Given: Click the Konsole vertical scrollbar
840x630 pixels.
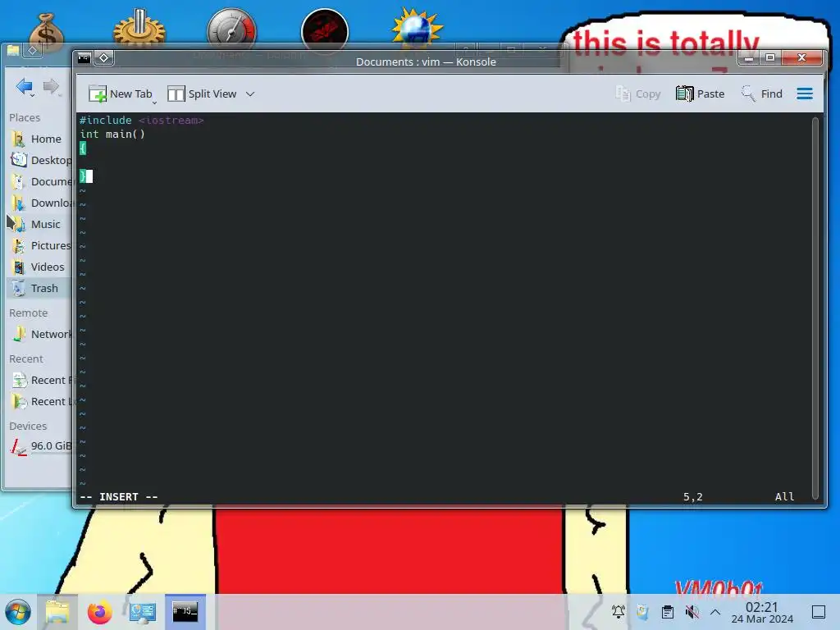Looking at the screenshot, I should (815, 308).
